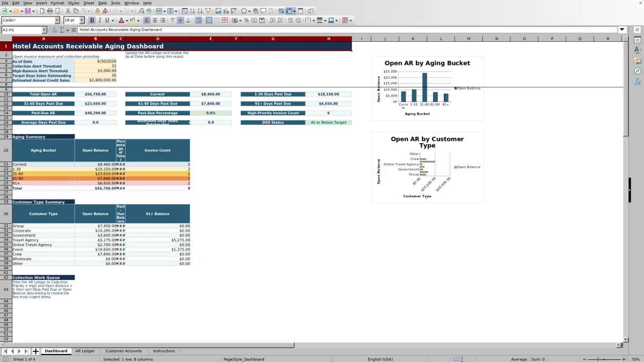Toggle Align Right
This screenshot has width=644, height=362.
(x=162, y=20)
